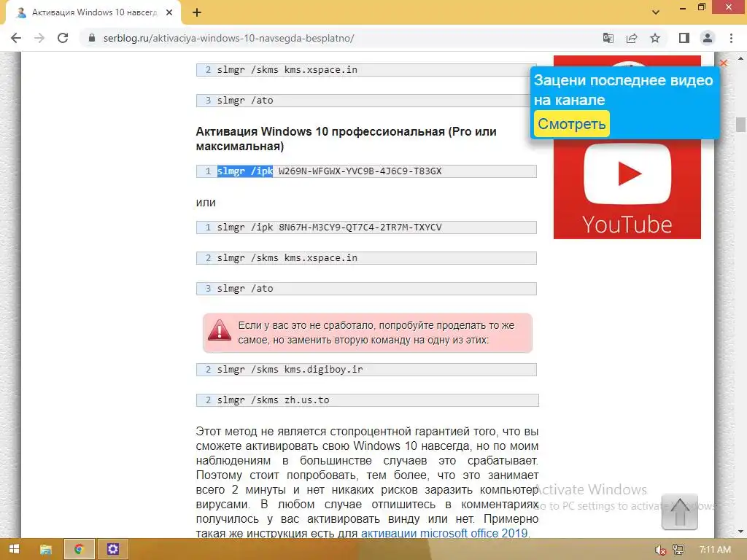Close the Активация Windows 10 tab

169,13
